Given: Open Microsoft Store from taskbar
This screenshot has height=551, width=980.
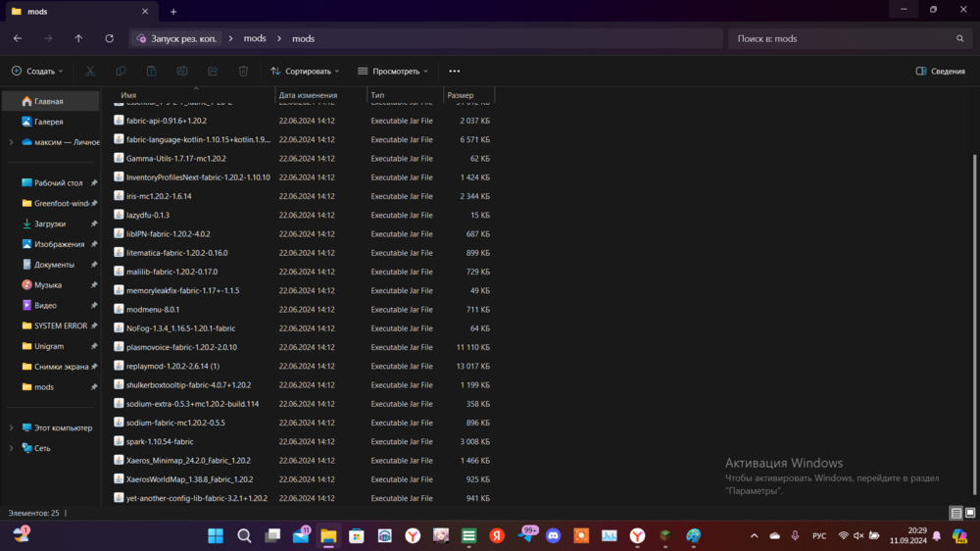Looking at the screenshot, I should [357, 536].
